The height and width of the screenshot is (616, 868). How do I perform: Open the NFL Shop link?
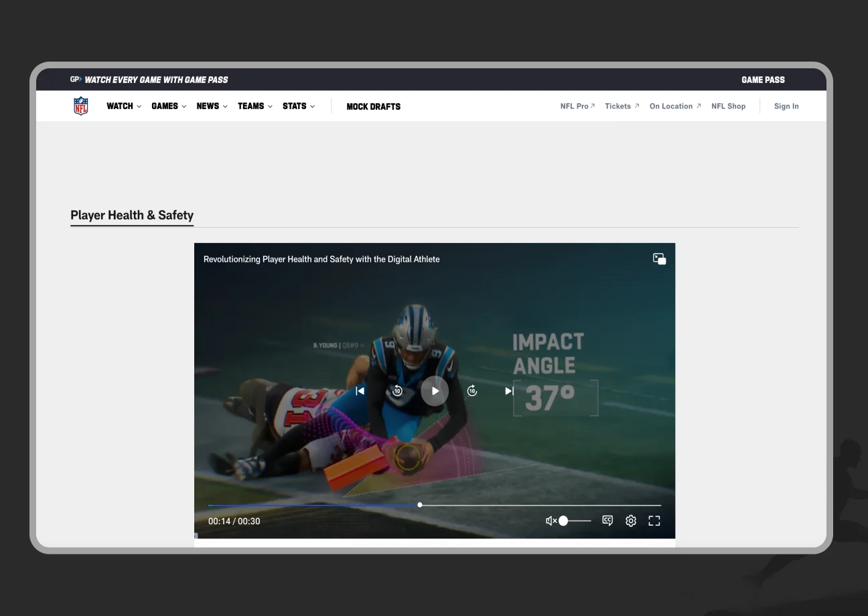click(728, 106)
